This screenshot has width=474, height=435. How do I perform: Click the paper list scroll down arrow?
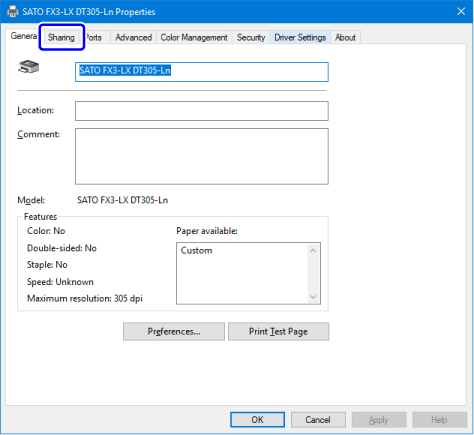click(x=313, y=297)
